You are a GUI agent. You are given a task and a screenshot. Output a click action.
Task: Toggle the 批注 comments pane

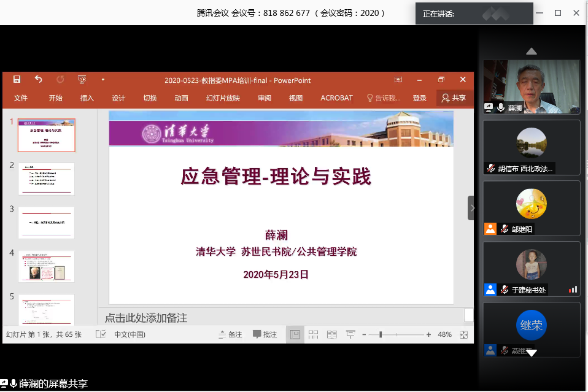point(265,334)
